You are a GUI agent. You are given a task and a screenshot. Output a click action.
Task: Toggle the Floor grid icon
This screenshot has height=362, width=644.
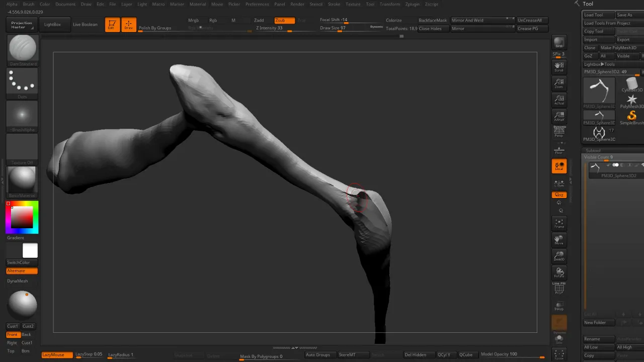[559, 149]
